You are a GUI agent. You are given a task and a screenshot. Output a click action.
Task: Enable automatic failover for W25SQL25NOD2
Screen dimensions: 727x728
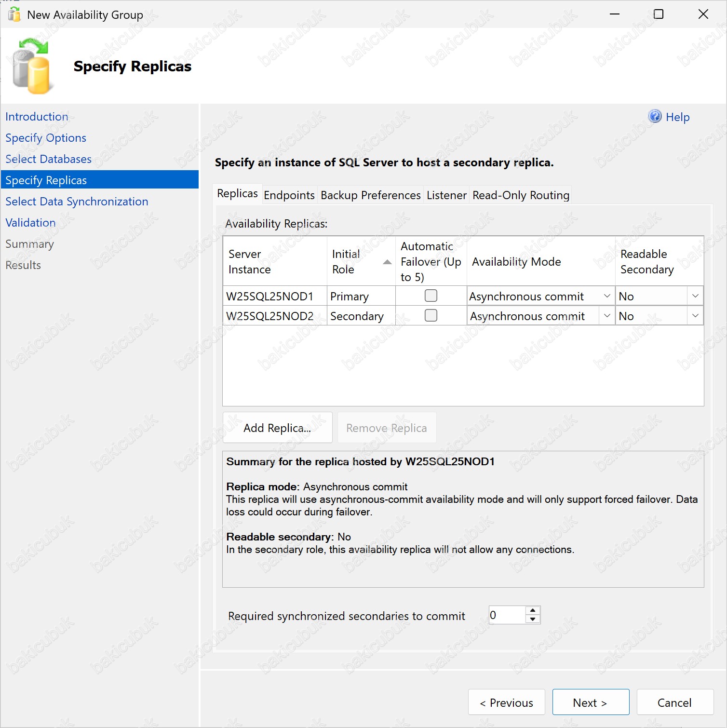(x=431, y=315)
